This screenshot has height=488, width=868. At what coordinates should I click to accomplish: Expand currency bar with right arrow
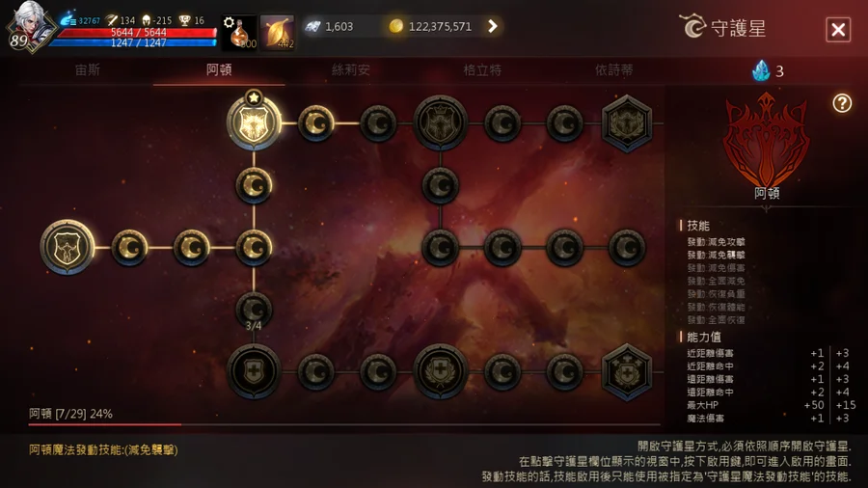pos(492,26)
